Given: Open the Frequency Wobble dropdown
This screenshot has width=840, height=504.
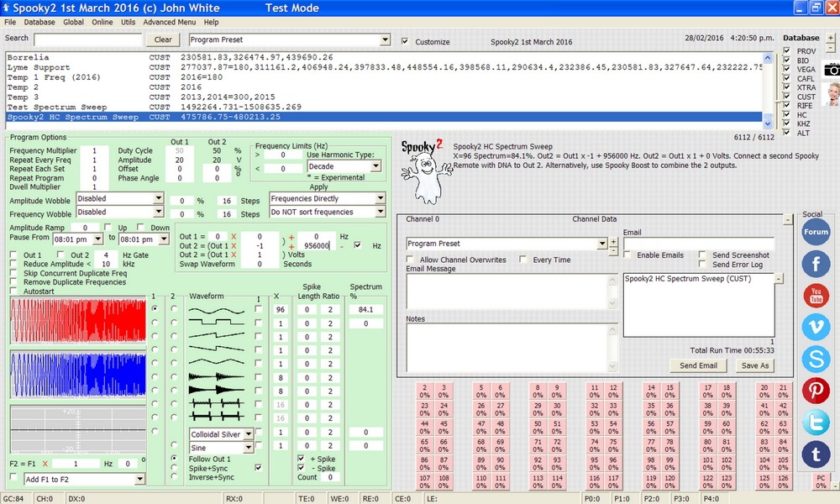Looking at the screenshot, I should tap(158, 212).
